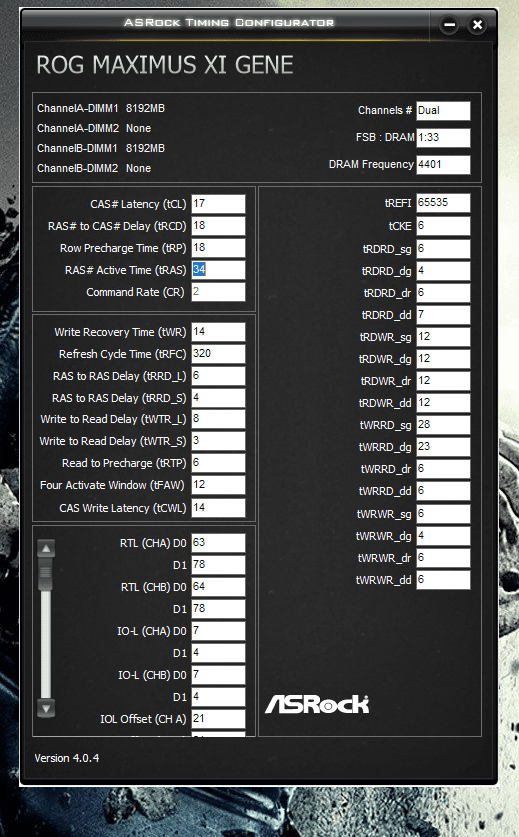Click the tWRWR_sg value field
519x837 pixels.
coord(443,514)
